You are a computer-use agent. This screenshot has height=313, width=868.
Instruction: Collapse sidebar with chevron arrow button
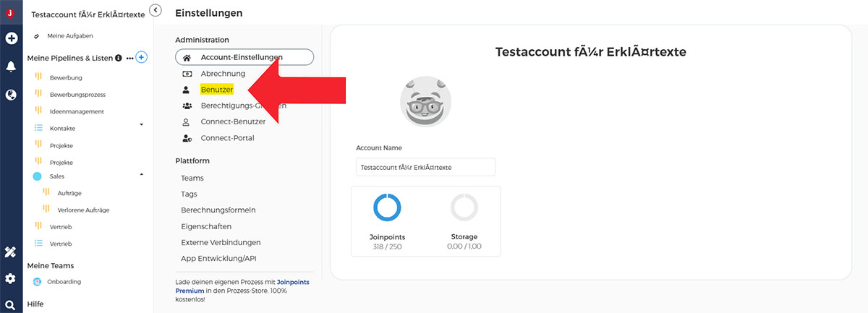point(156,9)
